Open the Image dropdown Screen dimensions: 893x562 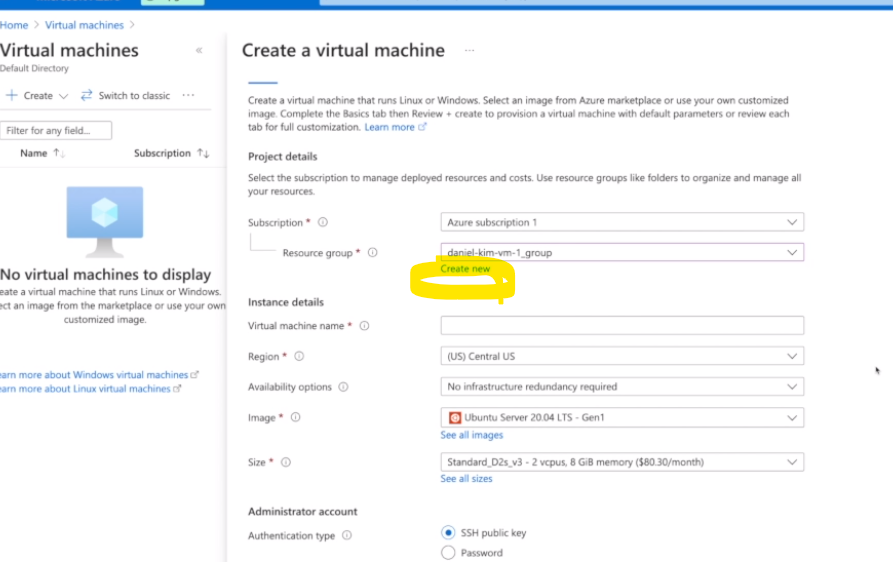point(622,417)
